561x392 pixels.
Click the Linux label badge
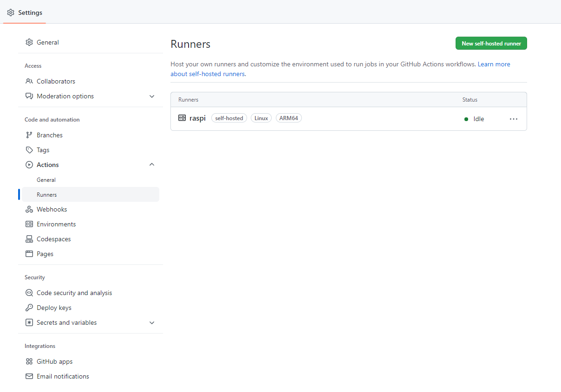[261, 118]
